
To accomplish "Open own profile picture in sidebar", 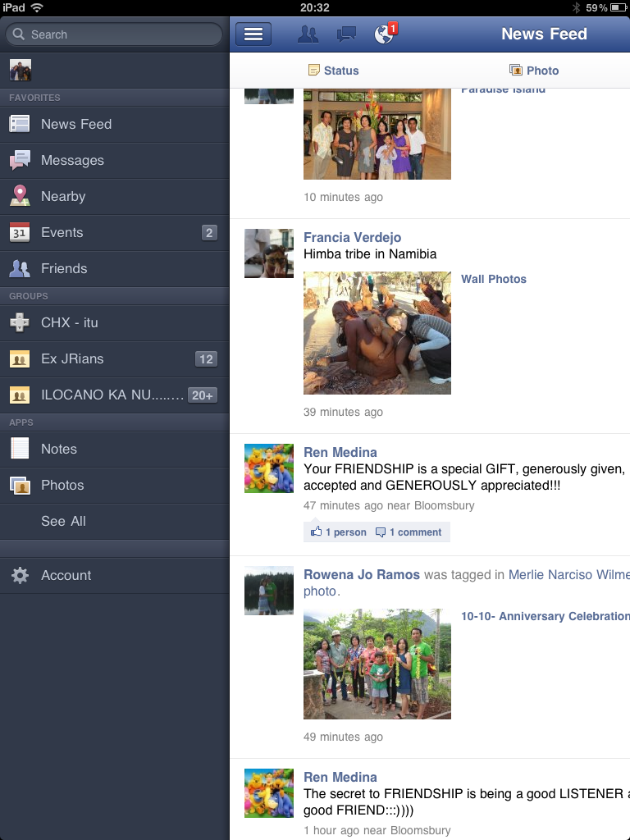I will 21,71.
